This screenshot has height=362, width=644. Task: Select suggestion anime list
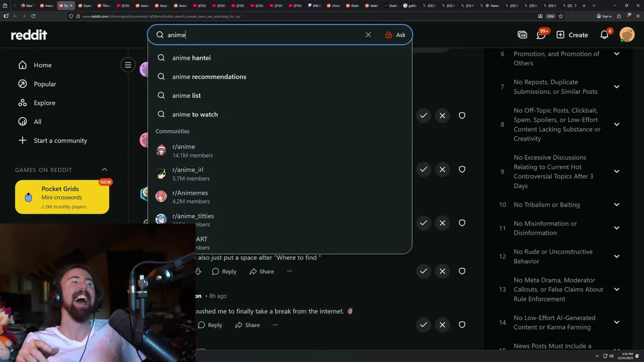tap(280, 96)
